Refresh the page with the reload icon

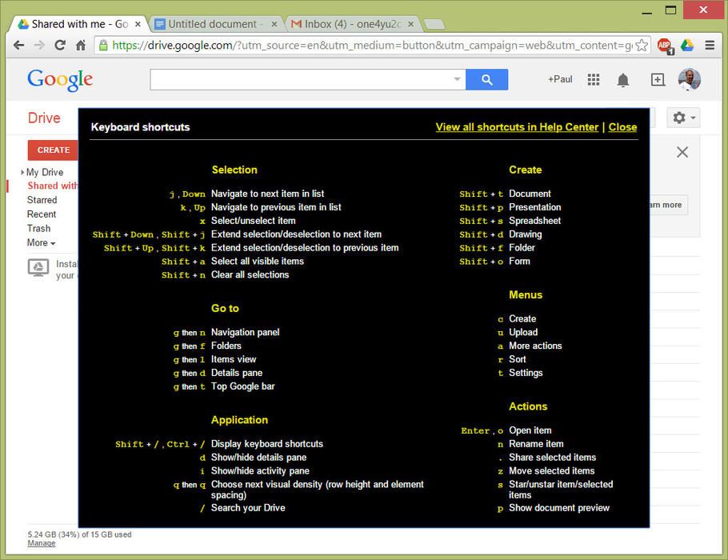point(60,46)
